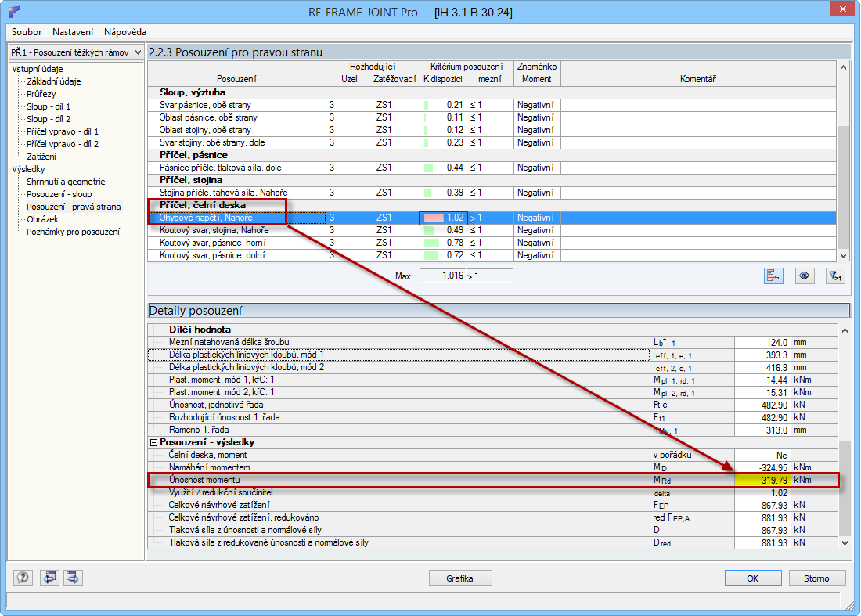Click the Grafika button
861x616 pixels.
tap(459, 578)
